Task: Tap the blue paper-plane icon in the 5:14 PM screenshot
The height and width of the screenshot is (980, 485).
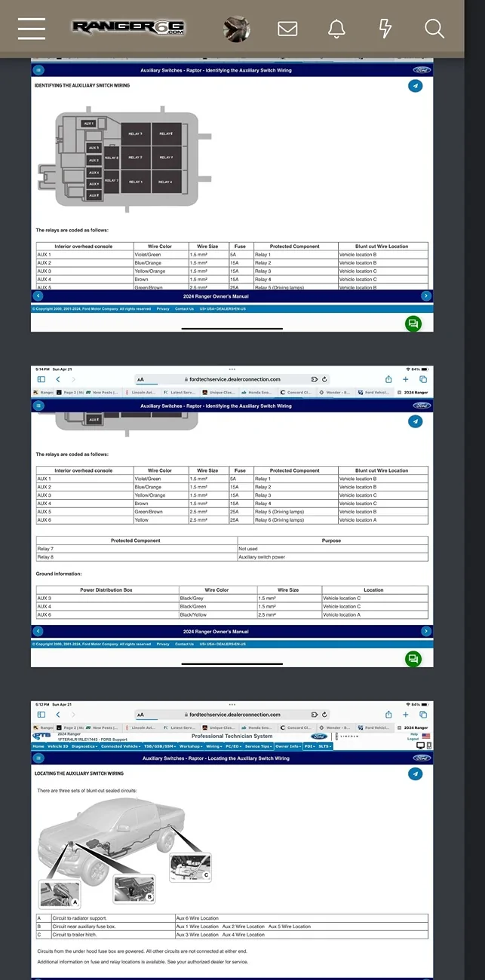Action: point(415,421)
